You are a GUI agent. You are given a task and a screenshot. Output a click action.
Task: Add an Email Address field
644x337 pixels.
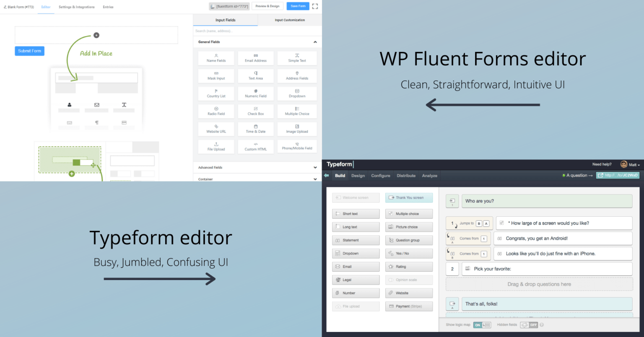tap(256, 58)
